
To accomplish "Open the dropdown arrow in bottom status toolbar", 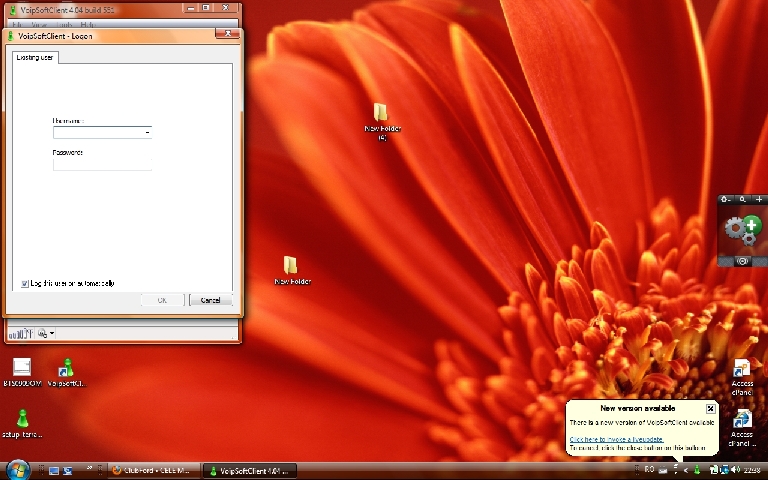I will [x=52, y=334].
